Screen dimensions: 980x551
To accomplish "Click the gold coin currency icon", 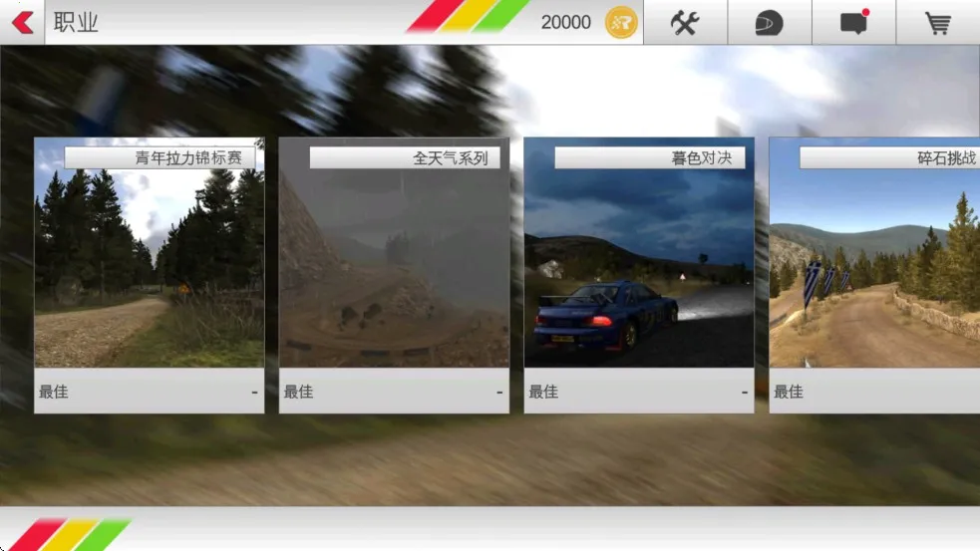I will point(621,22).
